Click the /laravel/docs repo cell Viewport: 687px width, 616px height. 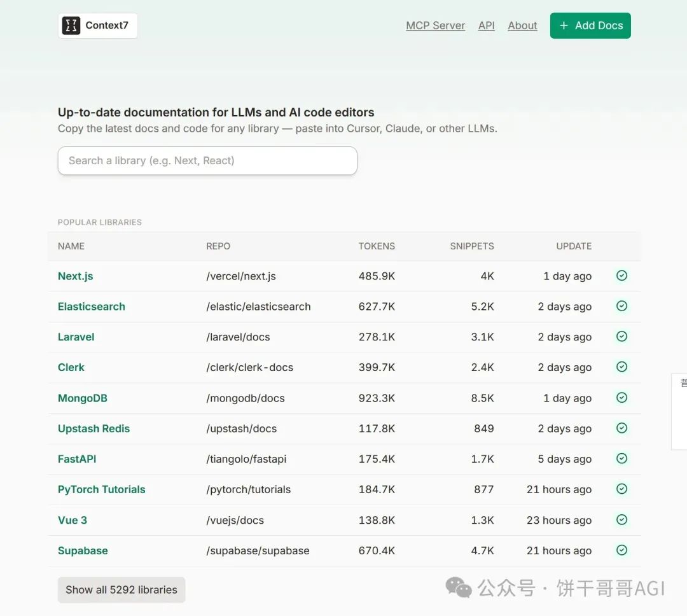238,337
